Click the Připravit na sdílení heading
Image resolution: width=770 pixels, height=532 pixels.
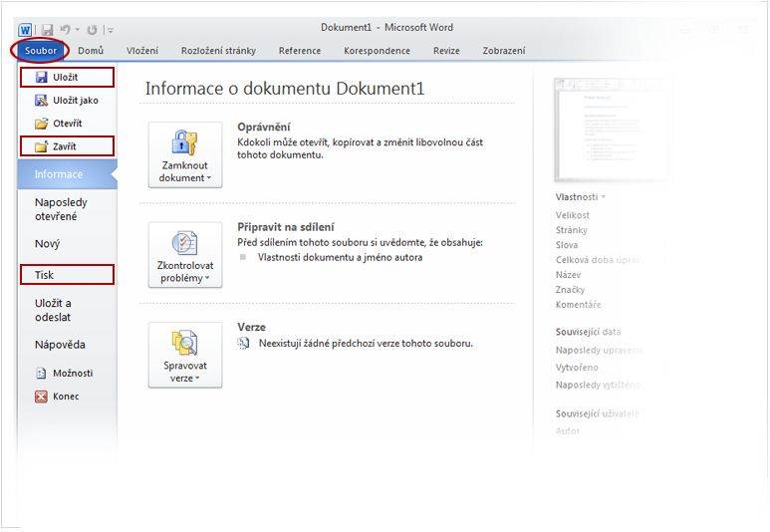286,227
